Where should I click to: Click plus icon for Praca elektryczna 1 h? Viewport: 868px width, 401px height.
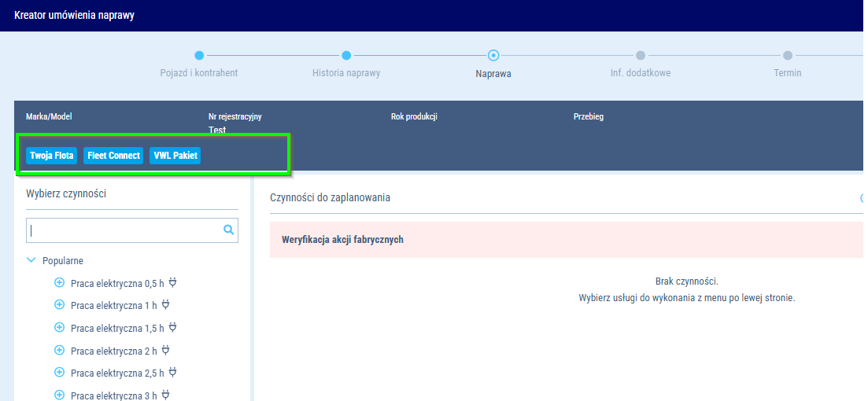(59, 305)
